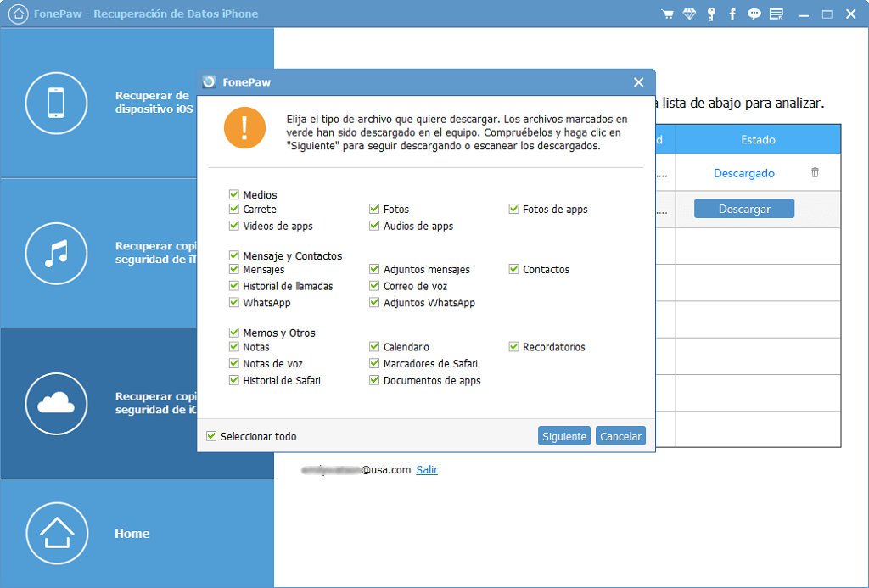
Task: Toggle the Fotos de apps checkbox
Action: [x=513, y=209]
